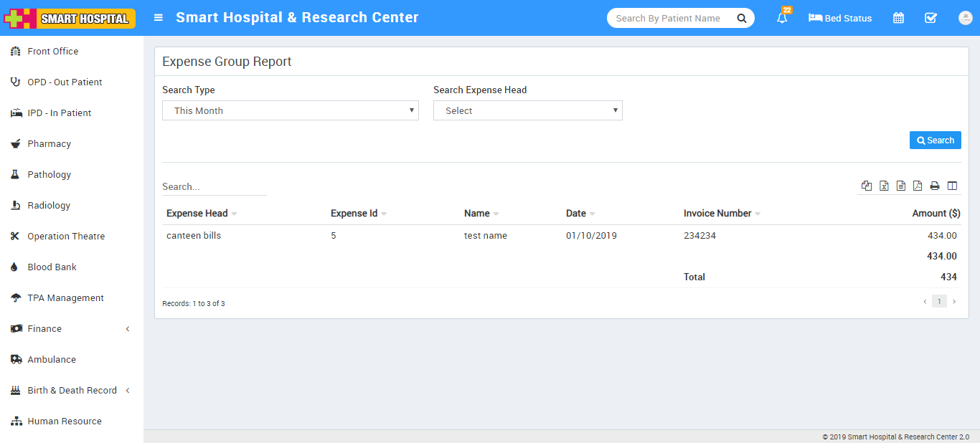Open the calendar icon in header

(x=898, y=18)
